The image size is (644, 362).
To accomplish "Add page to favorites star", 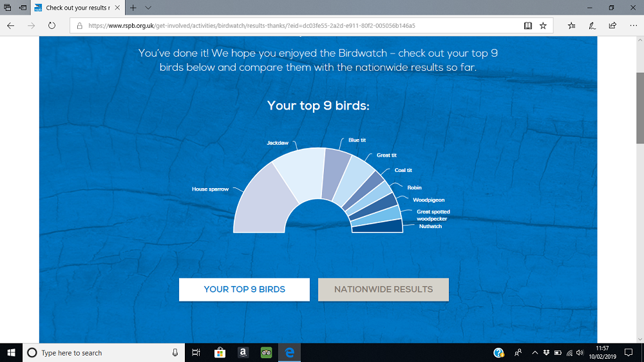I will (544, 26).
